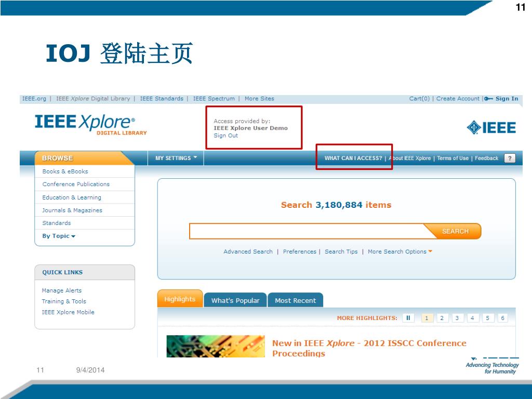Open the Most Recent tab
The image size is (532, 399).
click(x=295, y=300)
